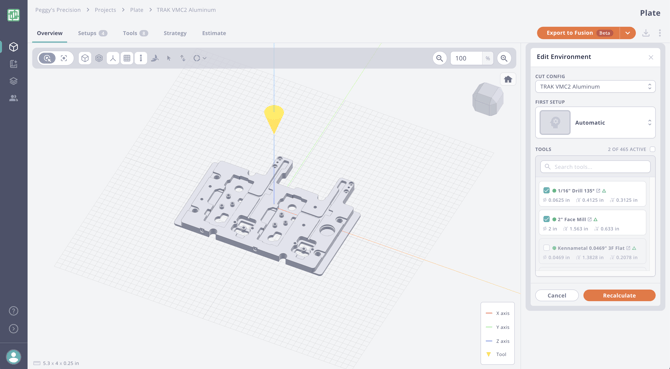Click the "2 OF 465 ACTIVE" label
The width and height of the screenshot is (670, 369).
(627, 149)
